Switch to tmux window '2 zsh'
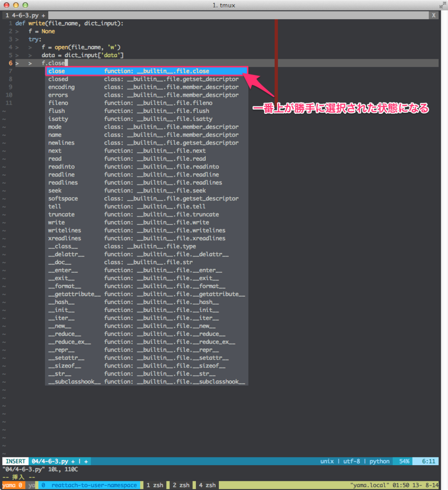The width and height of the screenshot is (448, 490). 180,485
